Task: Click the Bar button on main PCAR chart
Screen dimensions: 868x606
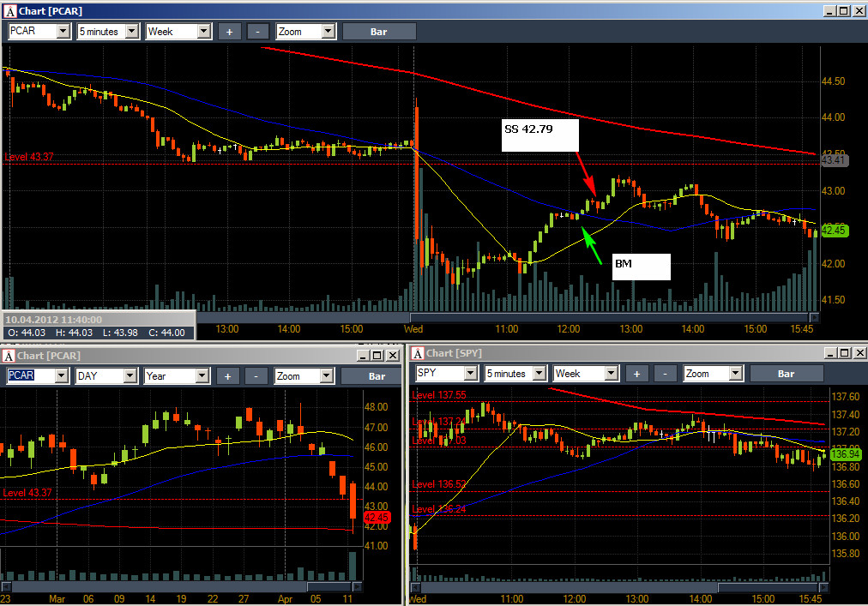Action: coord(378,32)
